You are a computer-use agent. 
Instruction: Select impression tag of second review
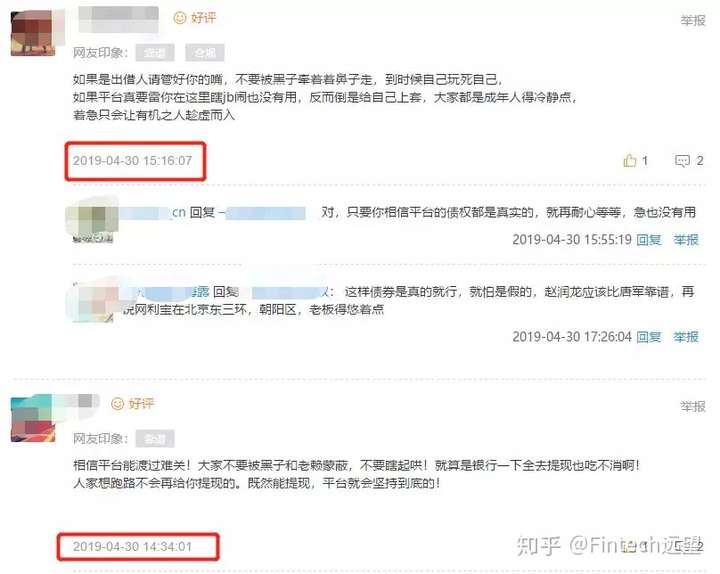(155, 439)
